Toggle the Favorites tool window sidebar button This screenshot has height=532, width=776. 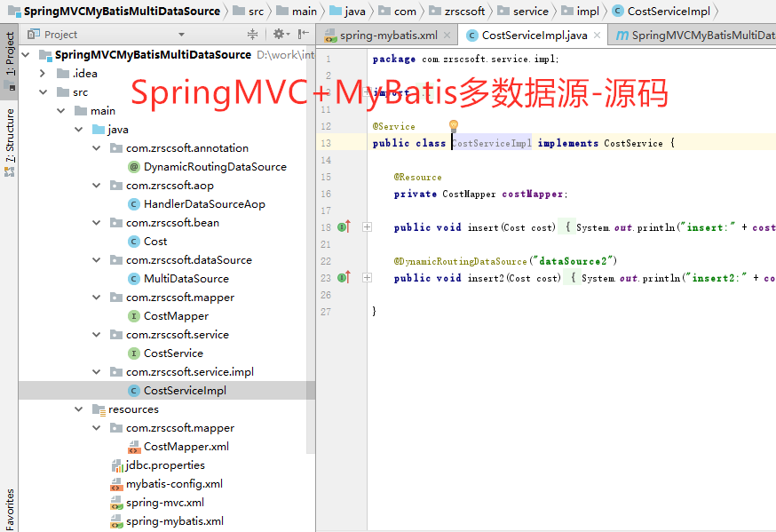pyautogui.click(x=9, y=506)
